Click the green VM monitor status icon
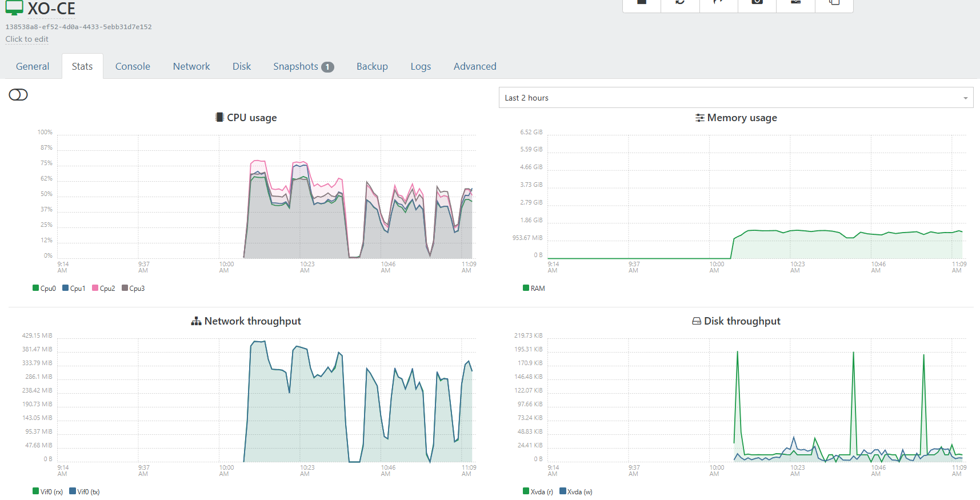 pyautogui.click(x=14, y=8)
